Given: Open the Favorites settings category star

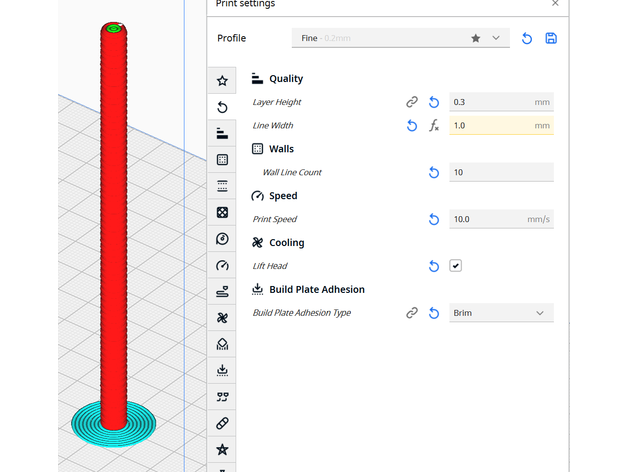Looking at the screenshot, I should click(x=222, y=81).
